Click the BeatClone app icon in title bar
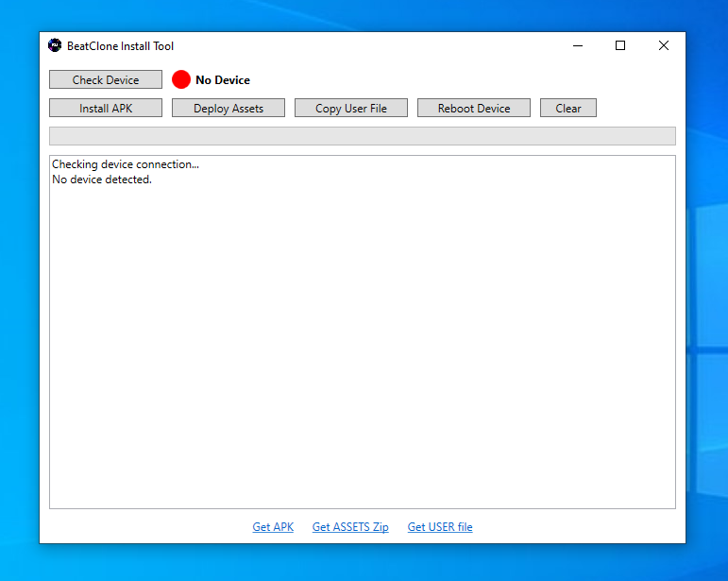Image resolution: width=728 pixels, height=581 pixels. (x=55, y=45)
